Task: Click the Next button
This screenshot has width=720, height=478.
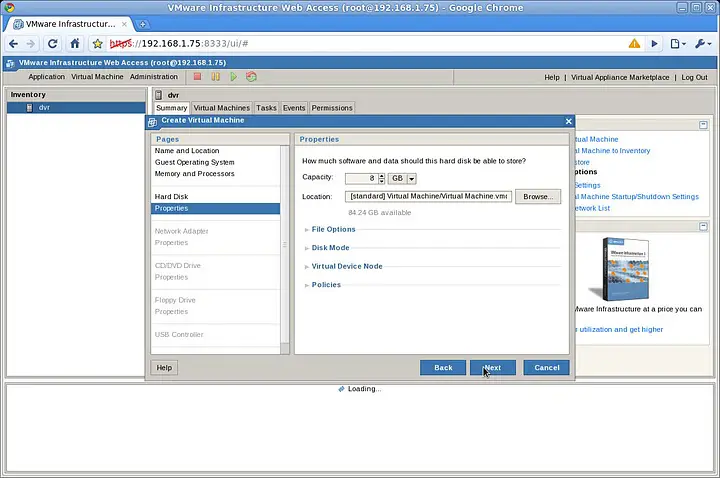Action: click(x=493, y=368)
